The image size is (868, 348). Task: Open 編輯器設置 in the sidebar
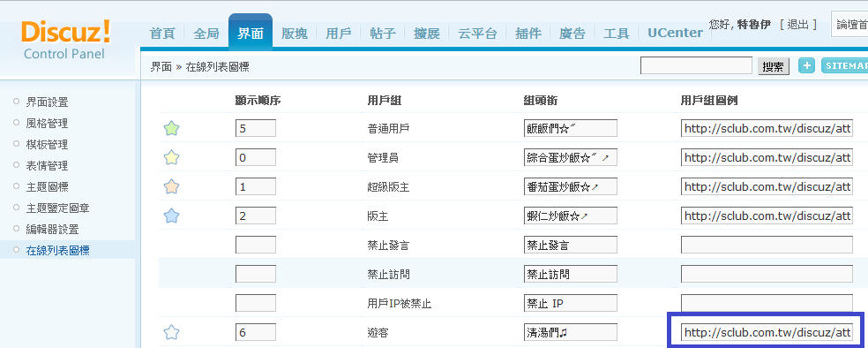point(53,229)
